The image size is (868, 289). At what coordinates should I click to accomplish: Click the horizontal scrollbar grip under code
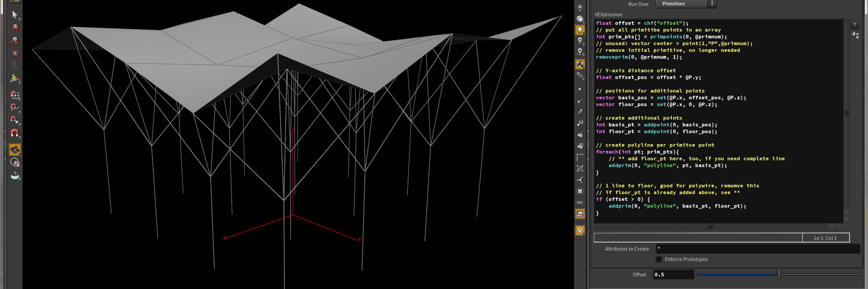[711, 227]
